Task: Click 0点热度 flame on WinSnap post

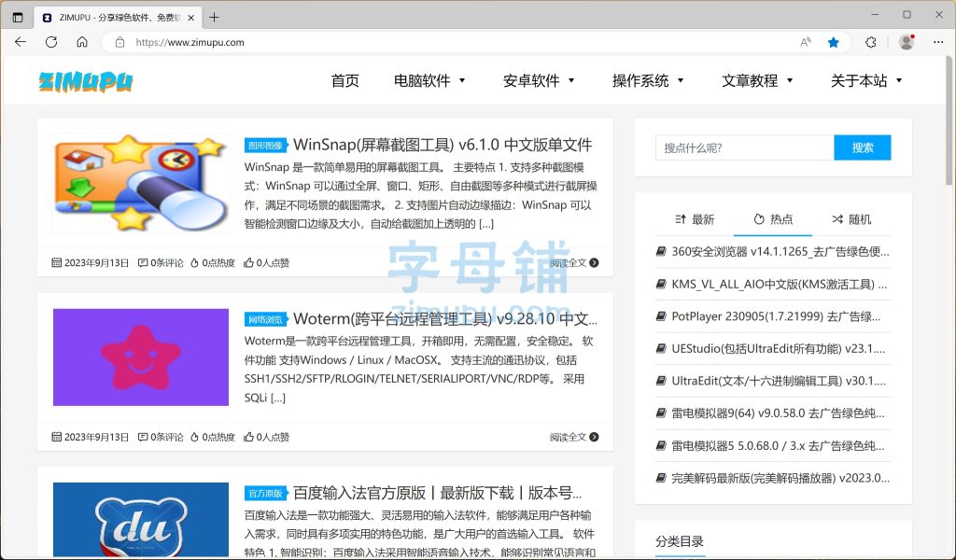Action: pos(213,262)
